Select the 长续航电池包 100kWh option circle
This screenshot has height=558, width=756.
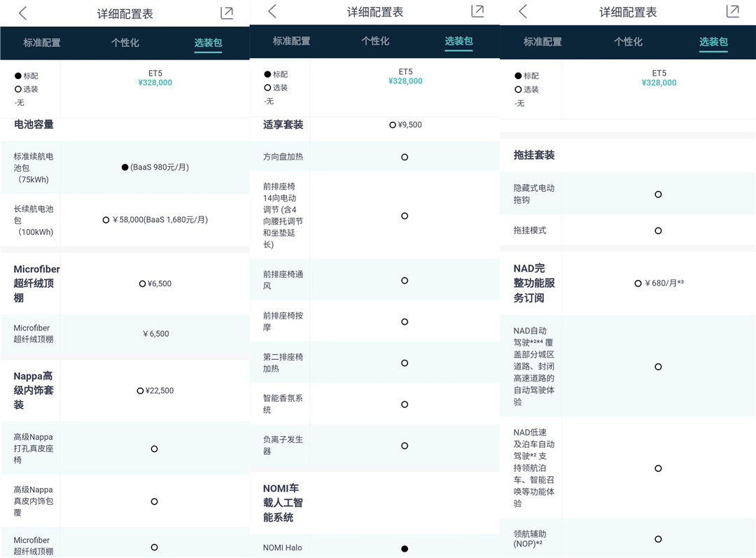(106, 220)
